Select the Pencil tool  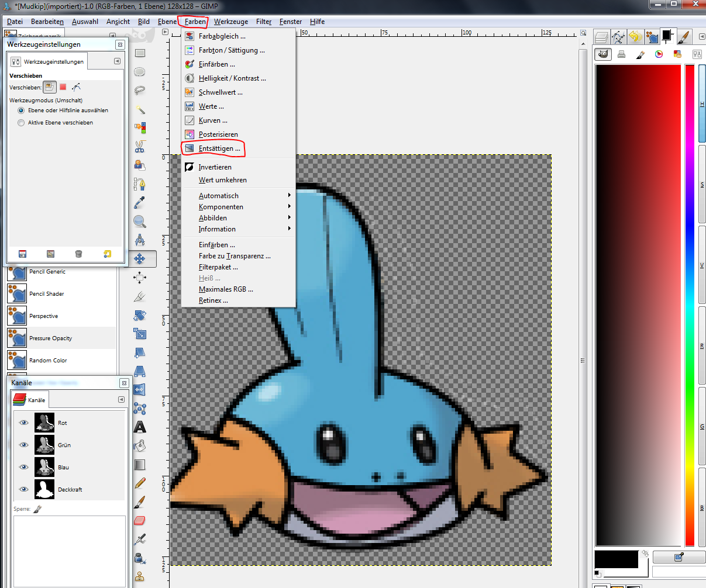140,483
